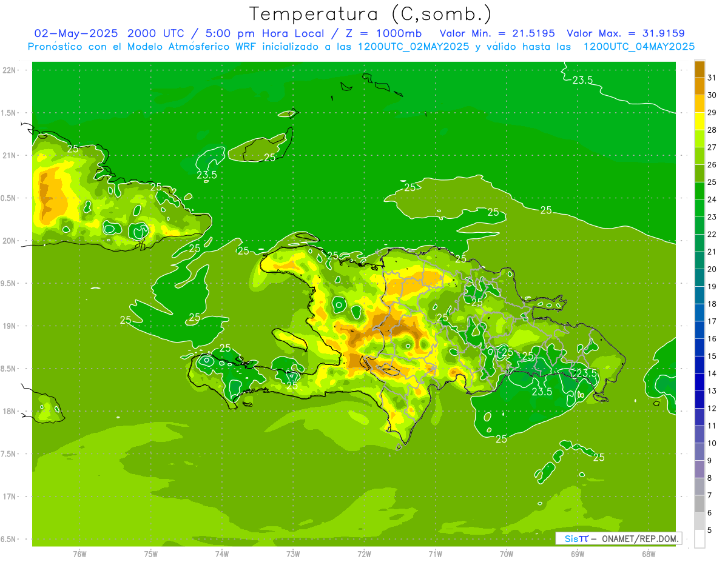728x562 pixels.
Task: Pick the white swatch below 5
Action: coord(699,539)
